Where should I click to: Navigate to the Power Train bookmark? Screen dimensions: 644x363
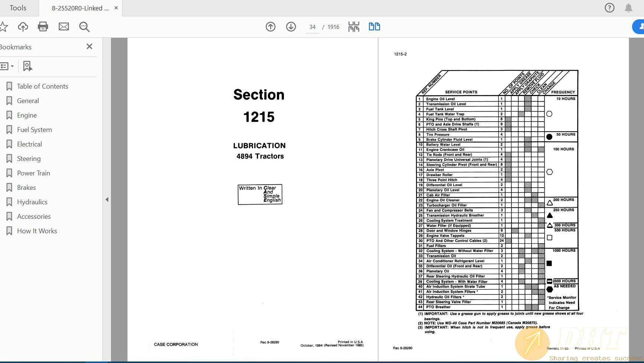click(33, 173)
